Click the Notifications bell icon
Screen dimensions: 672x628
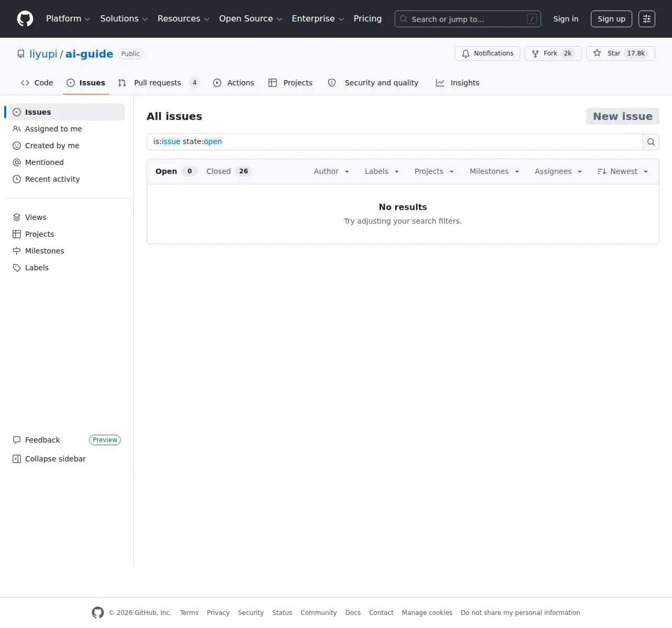pos(466,53)
